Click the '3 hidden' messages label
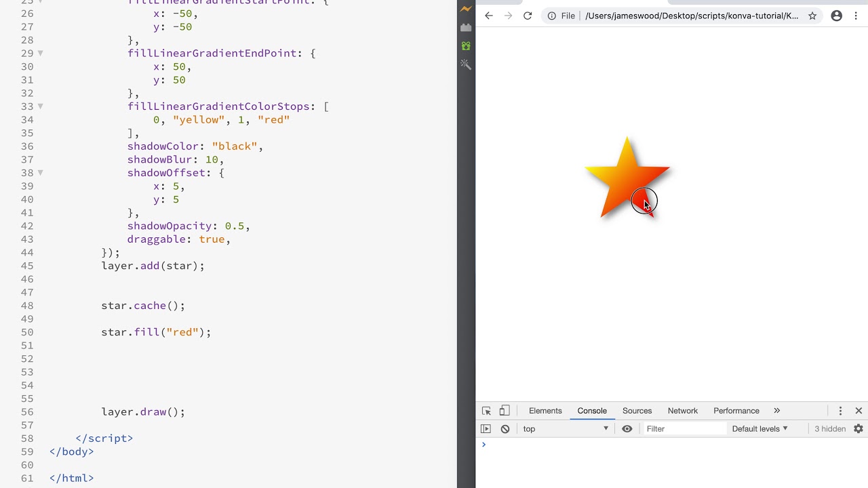 point(830,428)
